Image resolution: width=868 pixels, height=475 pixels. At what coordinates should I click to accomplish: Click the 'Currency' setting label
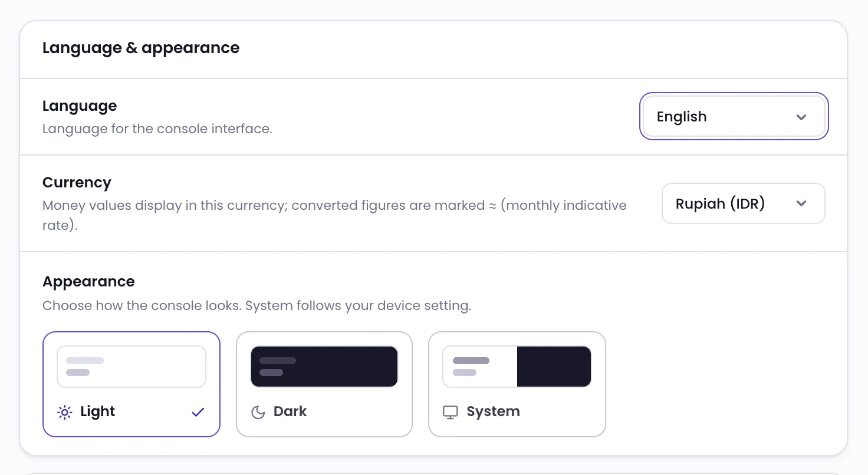(77, 183)
